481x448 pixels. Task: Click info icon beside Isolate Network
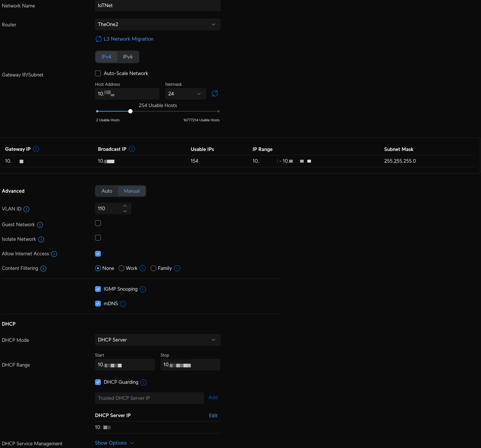[41, 239]
